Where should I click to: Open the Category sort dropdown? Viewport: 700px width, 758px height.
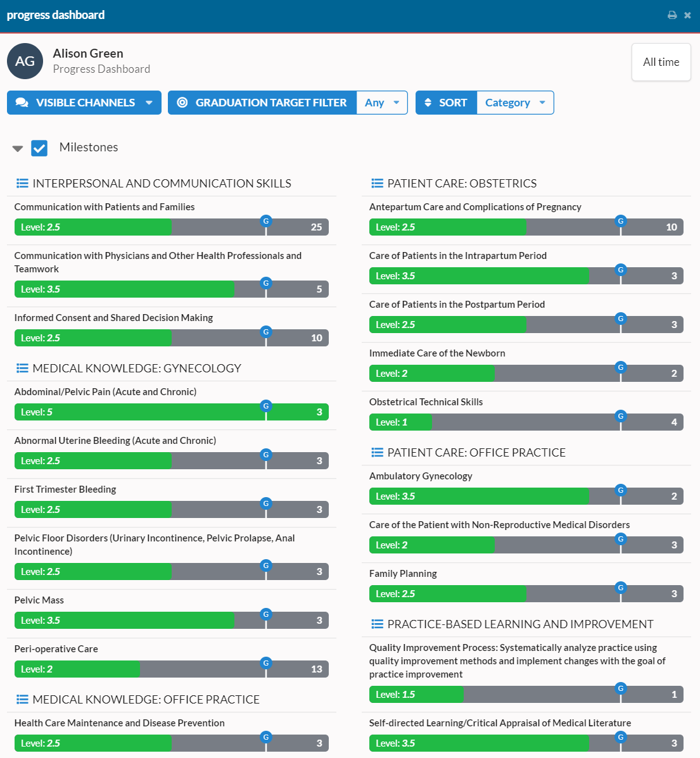click(515, 102)
